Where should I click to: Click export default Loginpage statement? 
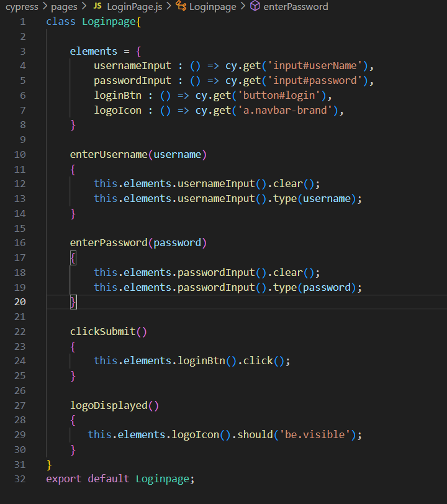coord(120,479)
